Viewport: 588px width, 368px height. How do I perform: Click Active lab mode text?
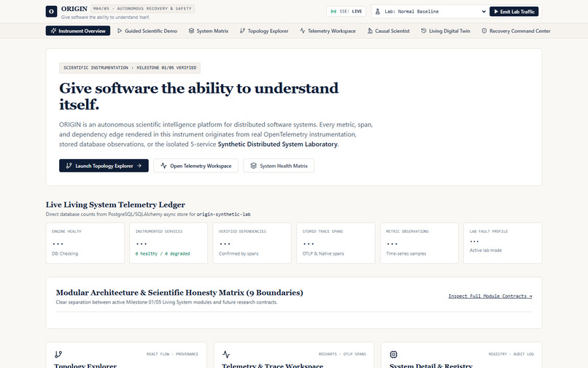tap(486, 250)
